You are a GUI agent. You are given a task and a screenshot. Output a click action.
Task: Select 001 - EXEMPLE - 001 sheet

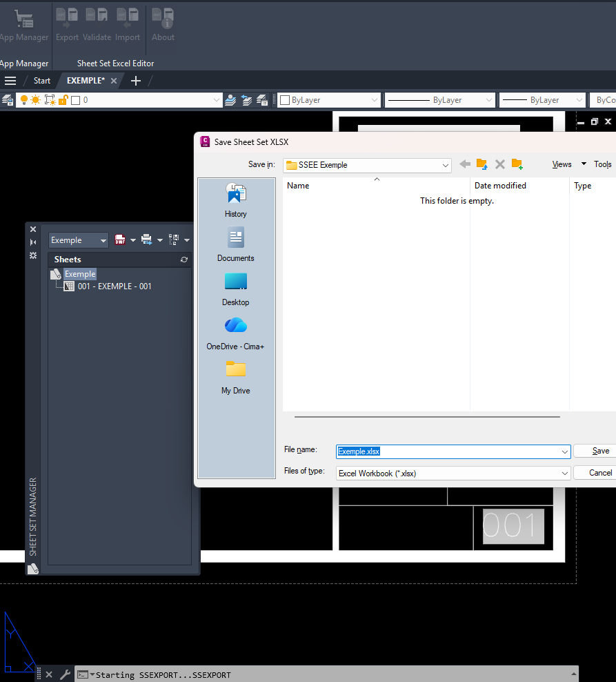click(115, 286)
